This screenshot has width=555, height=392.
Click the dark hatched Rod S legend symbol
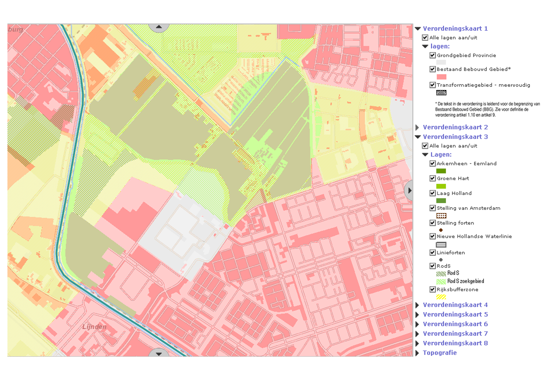click(441, 274)
